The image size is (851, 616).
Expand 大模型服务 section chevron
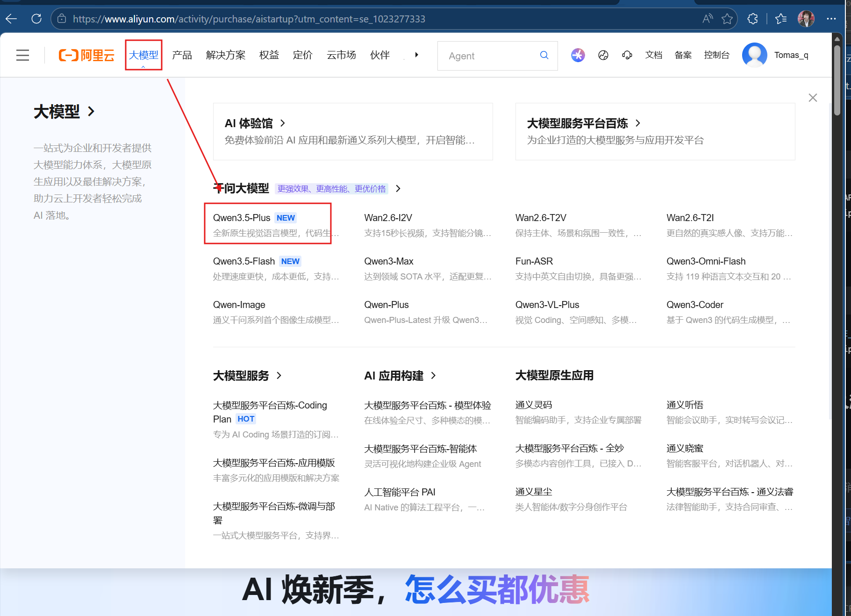coord(279,375)
